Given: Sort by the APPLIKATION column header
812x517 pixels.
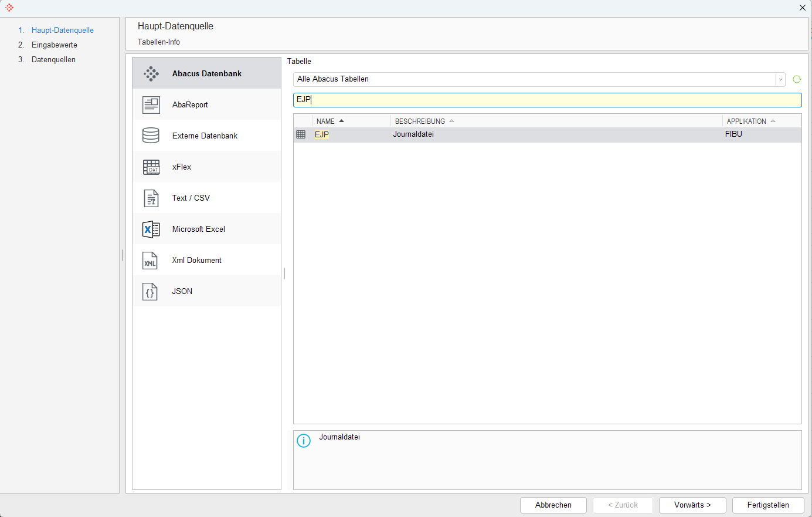Looking at the screenshot, I should coord(762,121).
